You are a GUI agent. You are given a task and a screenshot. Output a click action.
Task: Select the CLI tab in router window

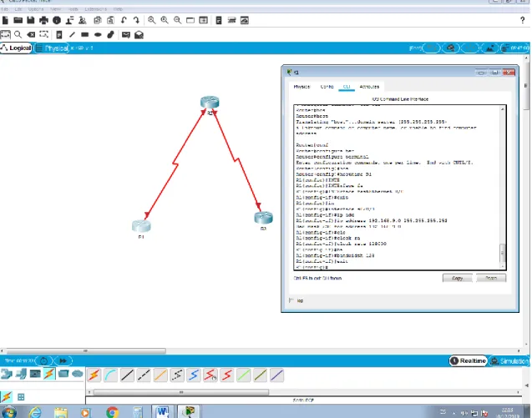click(347, 87)
